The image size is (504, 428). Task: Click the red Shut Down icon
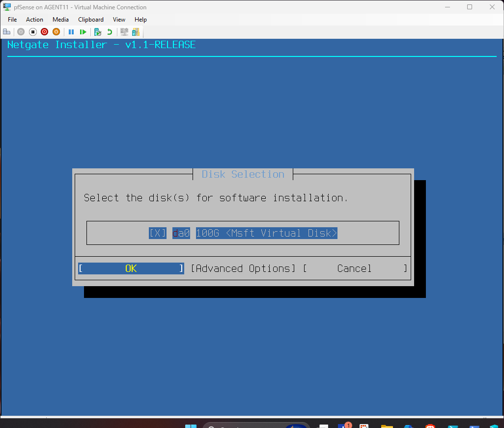pos(44,32)
